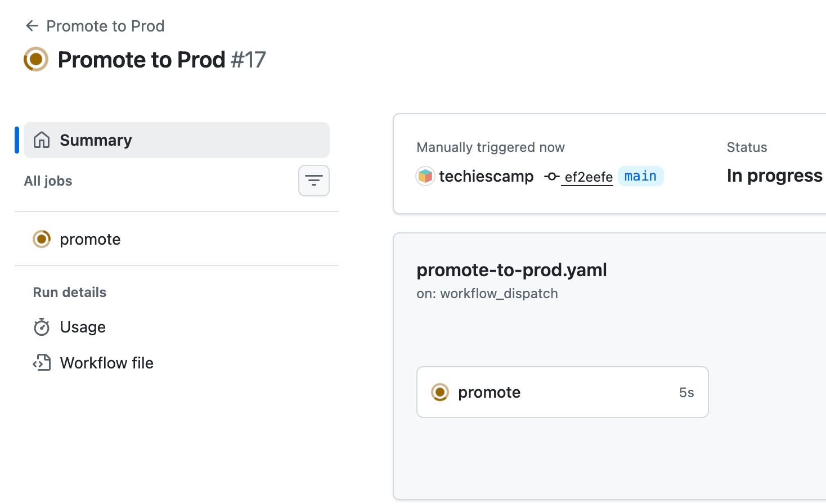826x504 pixels.
Task: Open commit ef2eefe
Action: click(x=587, y=177)
